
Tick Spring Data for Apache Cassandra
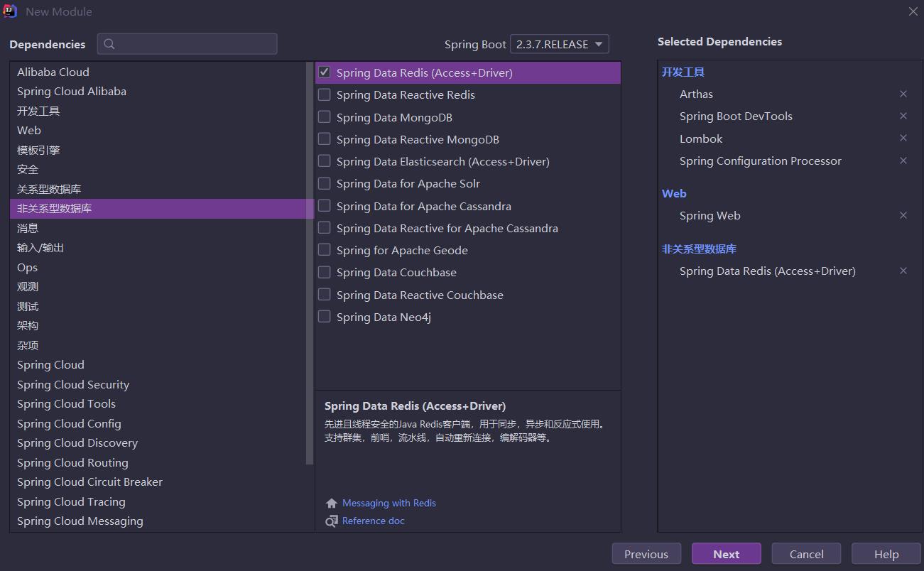(x=325, y=206)
